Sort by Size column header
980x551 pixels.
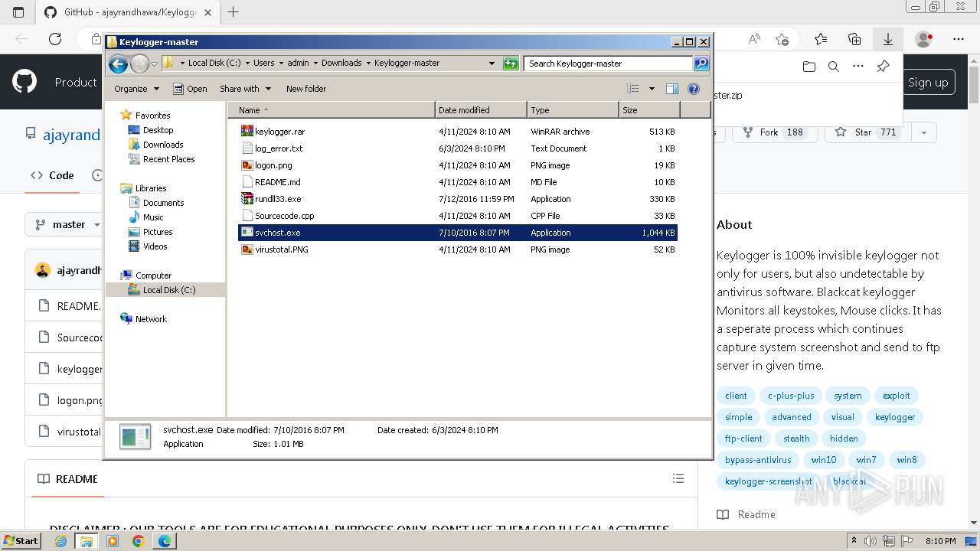click(x=649, y=110)
